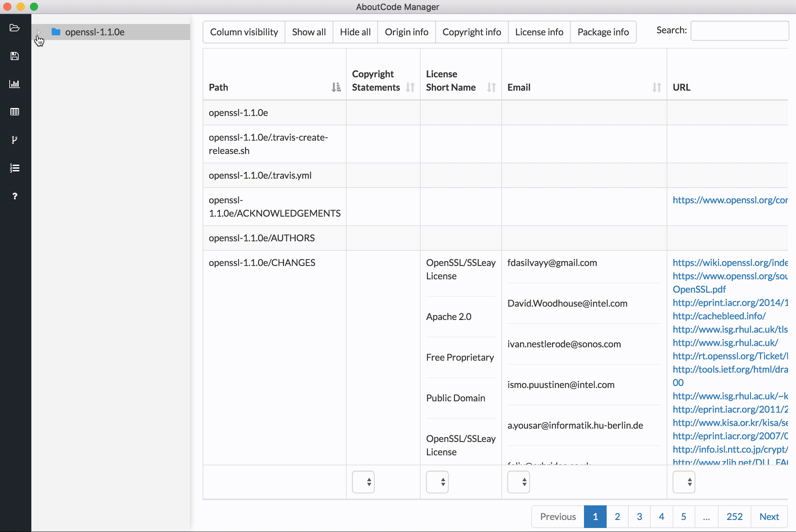Select the Origin info column group

(406, 32)
